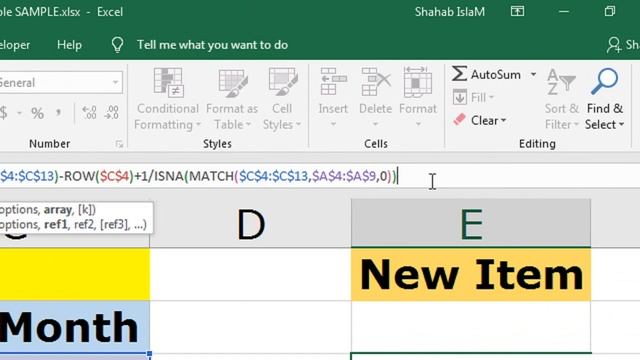
Task: Click the Share person icon
Action: [613, 45]
